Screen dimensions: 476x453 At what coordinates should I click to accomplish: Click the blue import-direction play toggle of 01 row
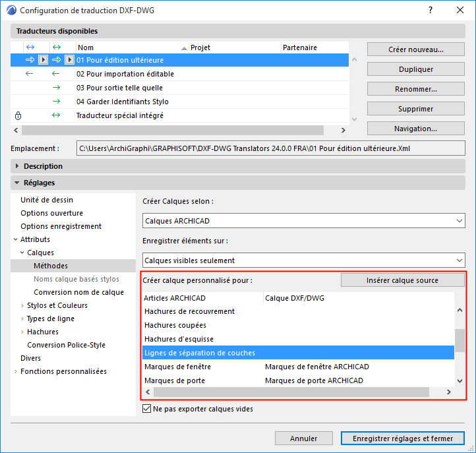pos(43,60)
